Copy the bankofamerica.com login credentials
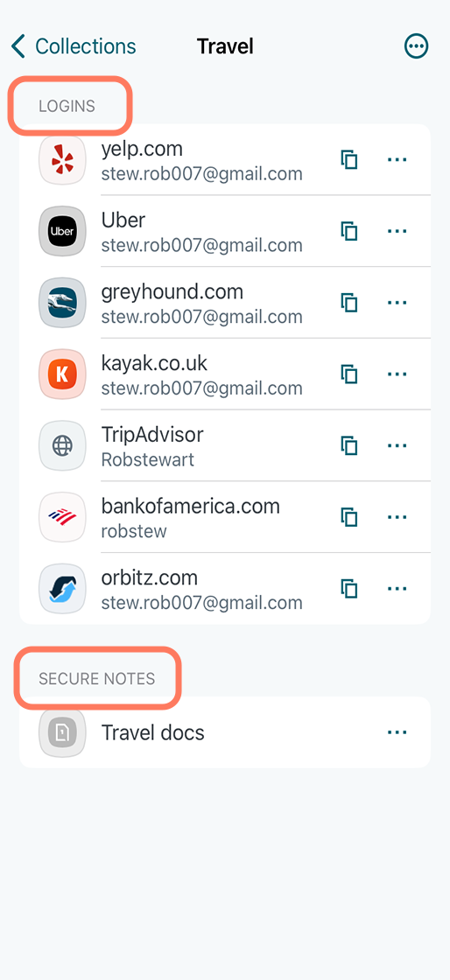This screenshot has width=450, height=980. pos(348,517)
